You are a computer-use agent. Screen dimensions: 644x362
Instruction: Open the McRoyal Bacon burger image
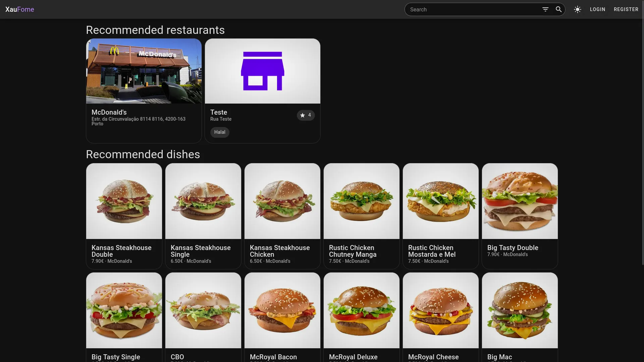(282, 310)
